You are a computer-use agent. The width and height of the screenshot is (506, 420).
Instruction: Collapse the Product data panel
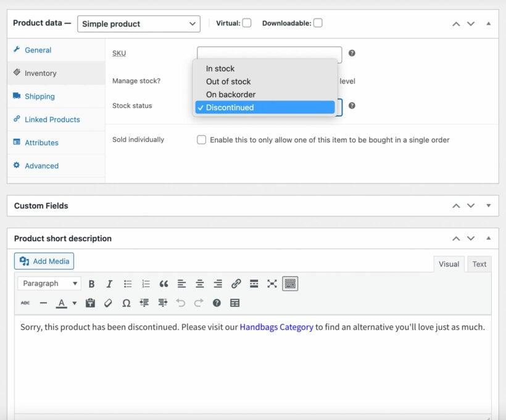489,23
